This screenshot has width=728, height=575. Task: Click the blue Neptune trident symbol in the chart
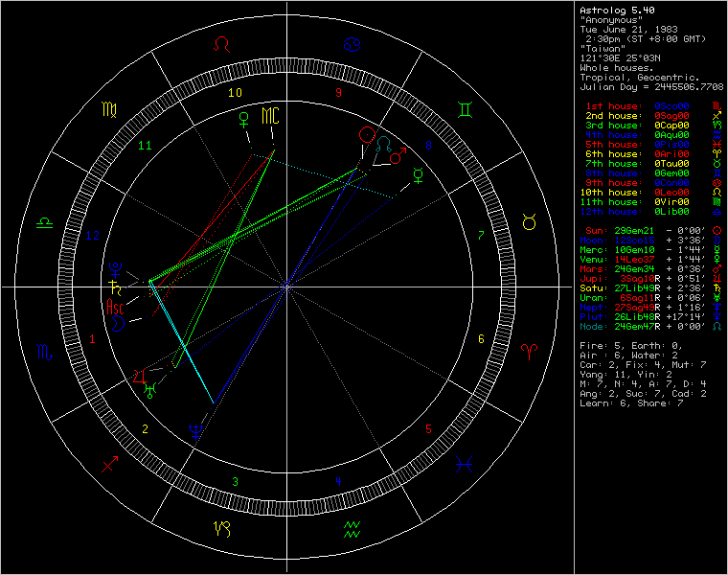[195, 432]
